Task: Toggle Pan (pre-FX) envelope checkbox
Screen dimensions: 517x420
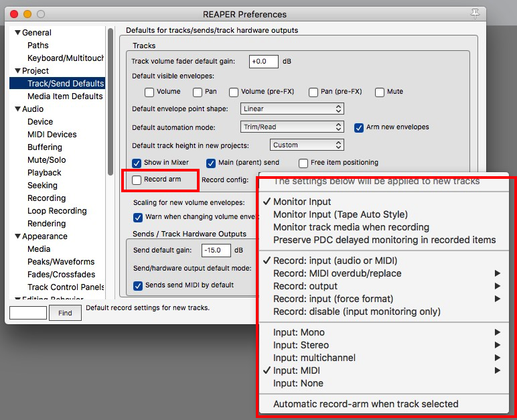Action: pos(313,92)
